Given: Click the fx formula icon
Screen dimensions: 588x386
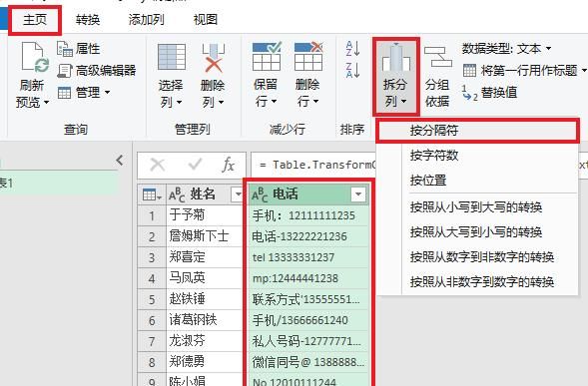Looking at the screenshot, I should click(x=228, y=165).
